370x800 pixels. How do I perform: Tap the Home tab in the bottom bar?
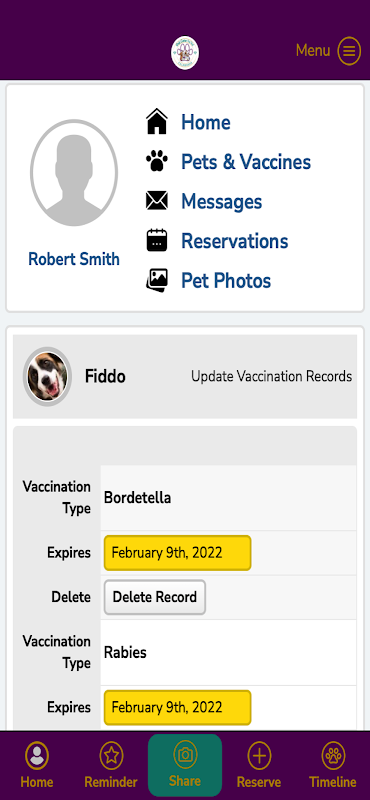[x=37, y=765]
